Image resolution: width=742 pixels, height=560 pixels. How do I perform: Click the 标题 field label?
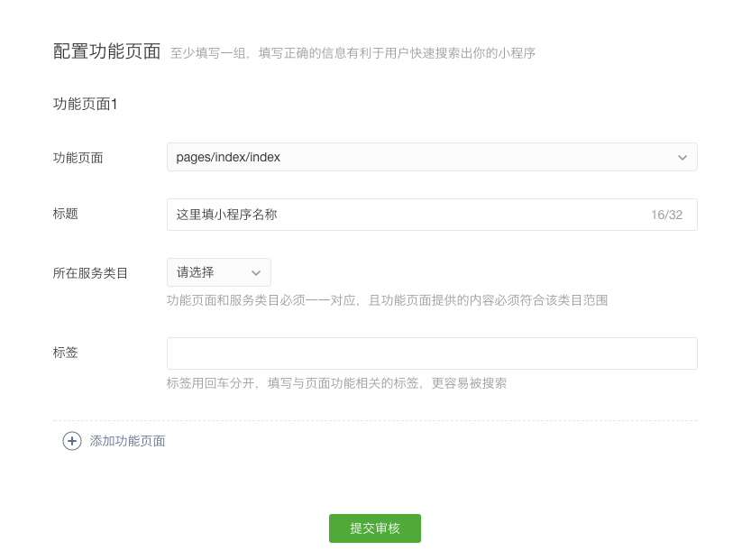(65, 214)
